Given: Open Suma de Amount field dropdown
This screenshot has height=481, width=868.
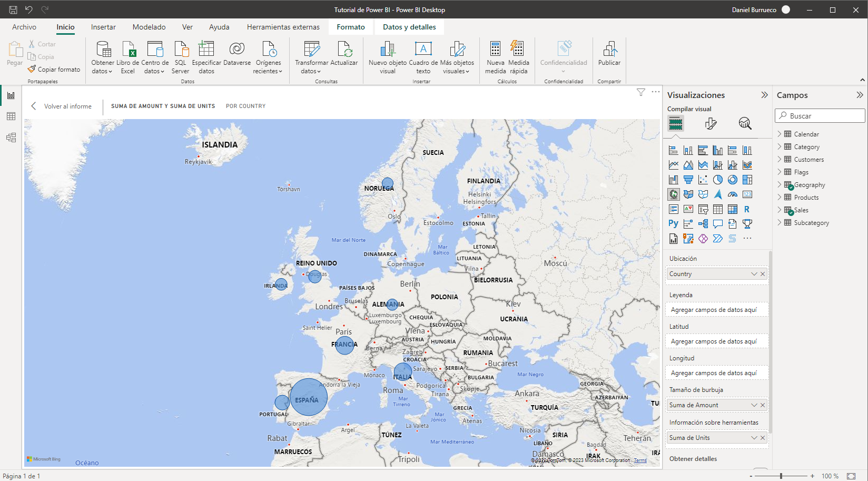Looking at the screenshot, I should (754, 405).
